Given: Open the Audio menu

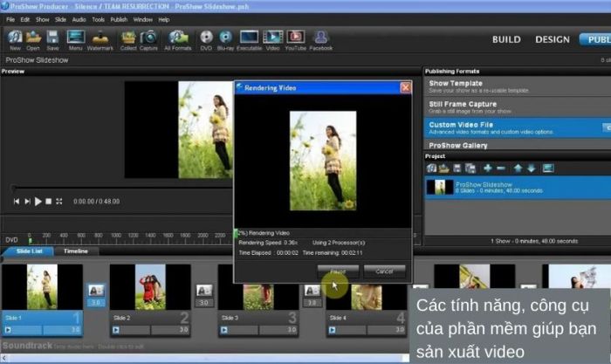Looking at the screenshot, I should pos(79,19).
